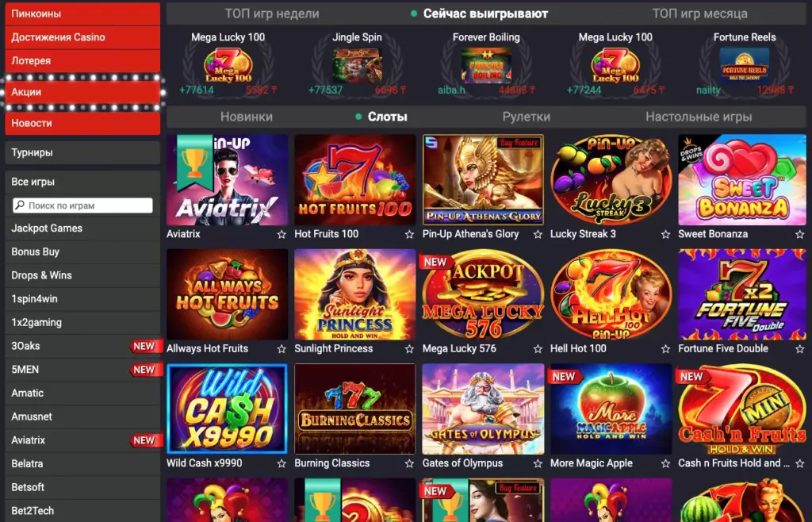Click the Forever Boiling winner icon

[x=486, y=65]
